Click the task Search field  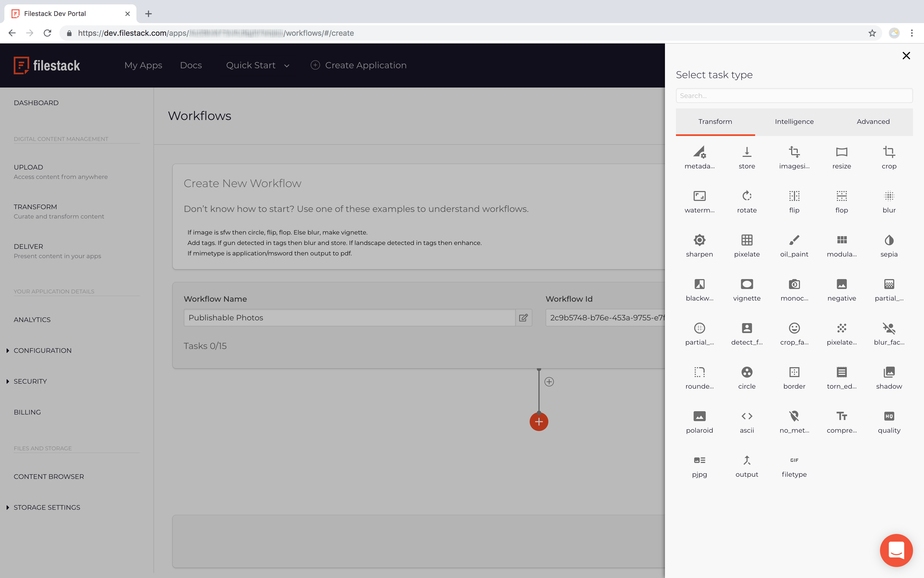(794, 96)
